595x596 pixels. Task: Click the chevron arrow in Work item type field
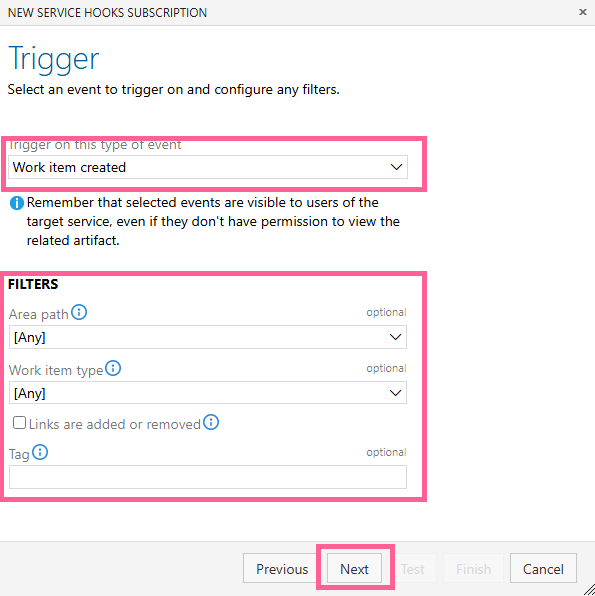click(395, 393)
